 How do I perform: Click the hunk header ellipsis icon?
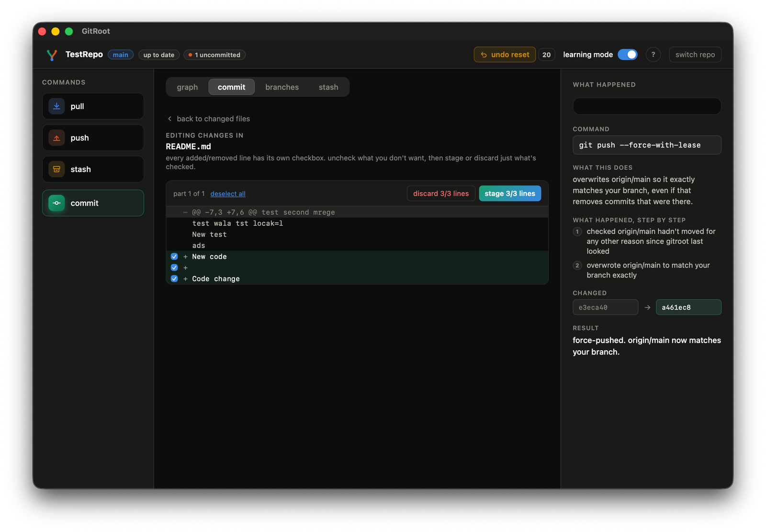pyautogui.click(x=185, y=212)
